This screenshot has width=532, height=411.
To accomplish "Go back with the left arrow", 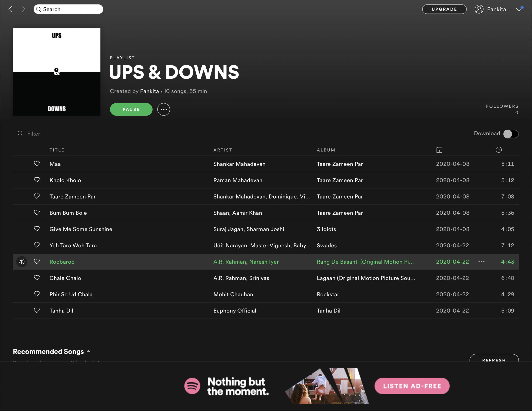I will 10,9.
